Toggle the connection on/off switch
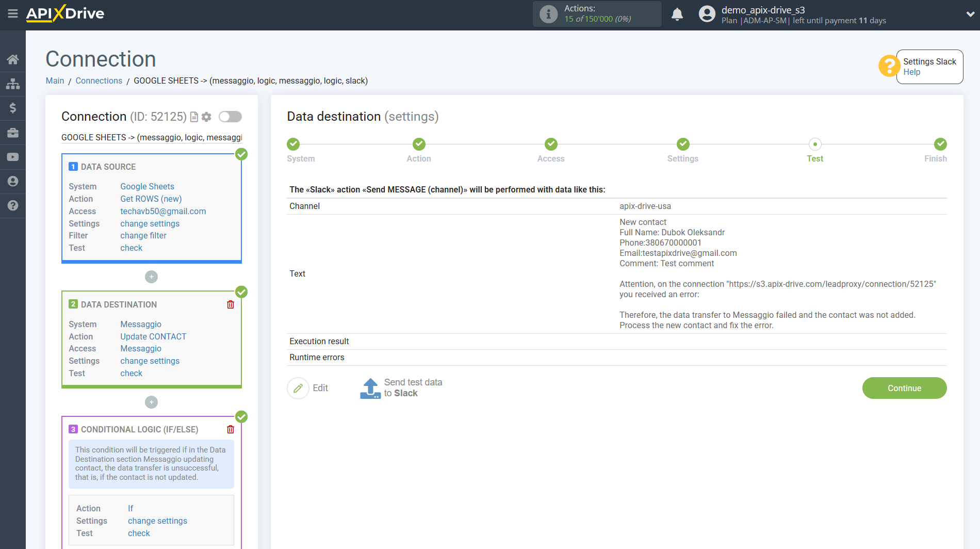Screen dimensions: 980x549 tap(230, 117)
